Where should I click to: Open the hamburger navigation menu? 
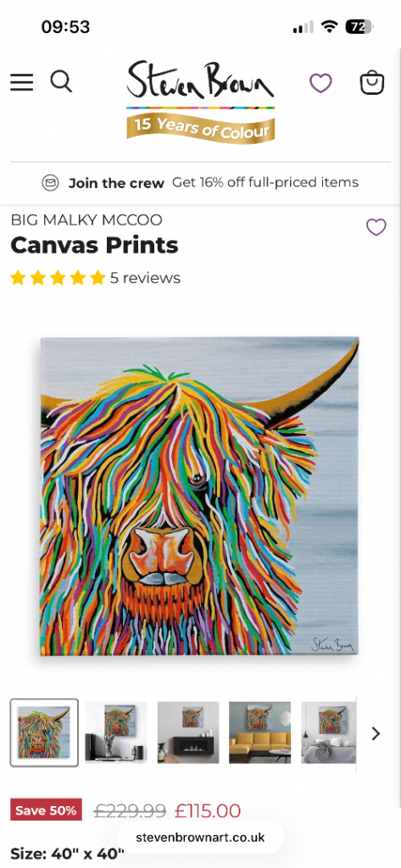[21, 82]
